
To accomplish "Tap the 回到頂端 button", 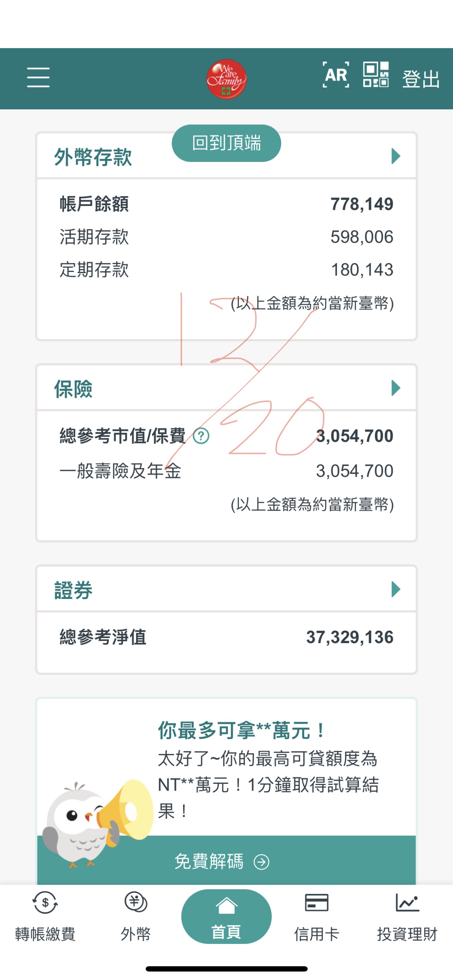I will click(226, 144).
